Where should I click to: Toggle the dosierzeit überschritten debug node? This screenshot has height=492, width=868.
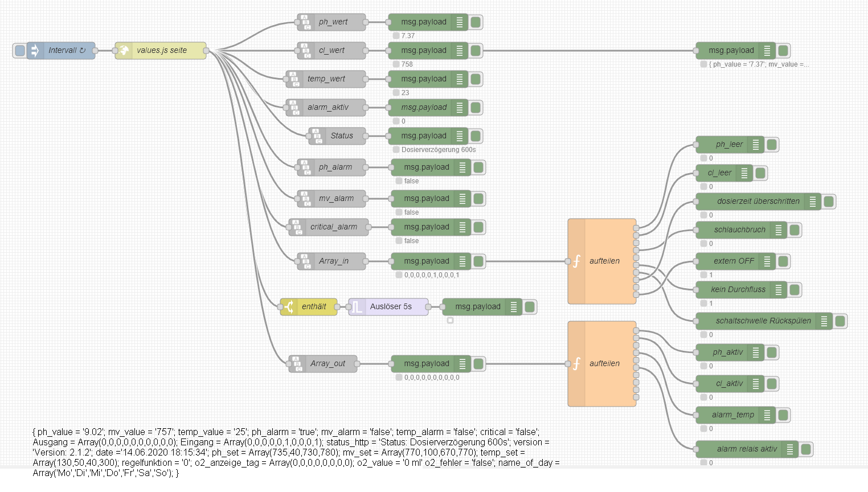click(x=829, y=202)
